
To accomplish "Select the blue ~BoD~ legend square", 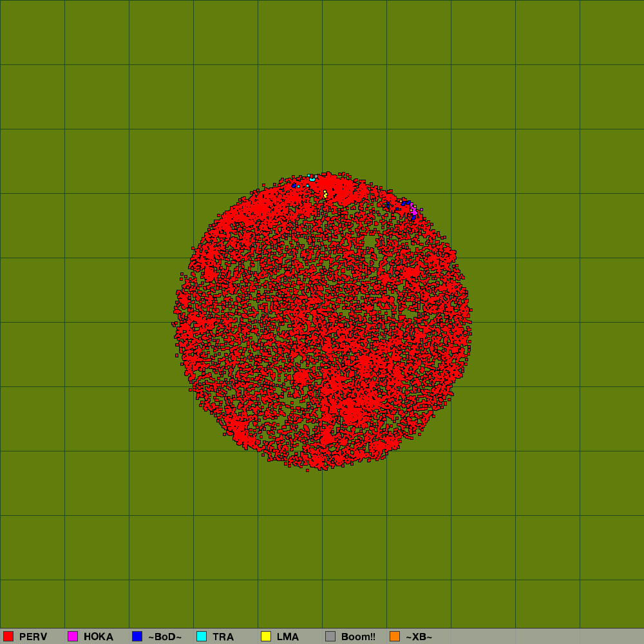I will (137, 636).
